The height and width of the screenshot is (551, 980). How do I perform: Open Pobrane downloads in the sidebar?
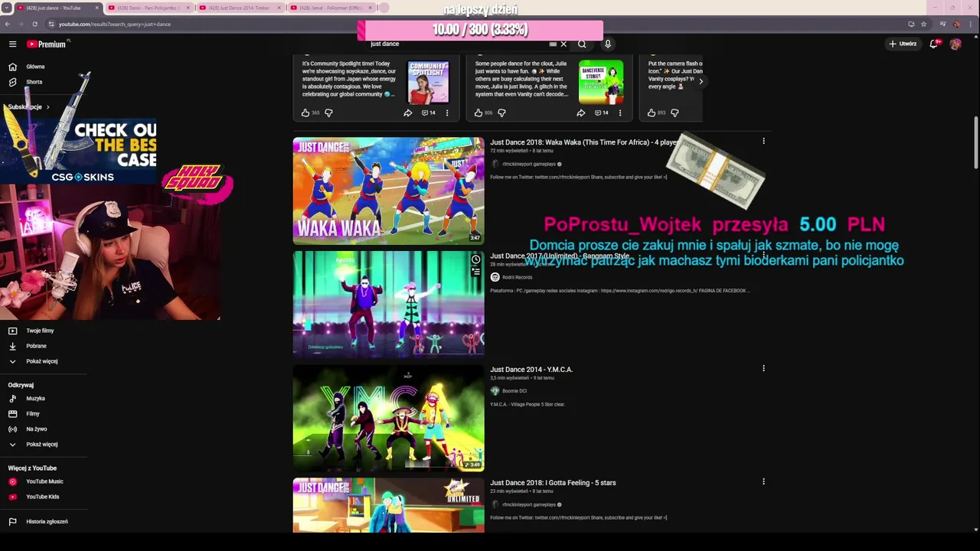click(x=36, y=346)
